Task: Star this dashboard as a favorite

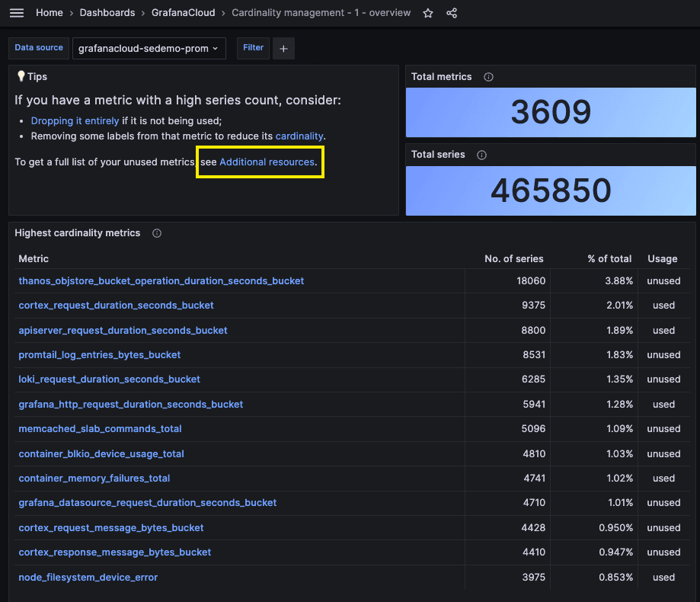Action: click(427, 13)
